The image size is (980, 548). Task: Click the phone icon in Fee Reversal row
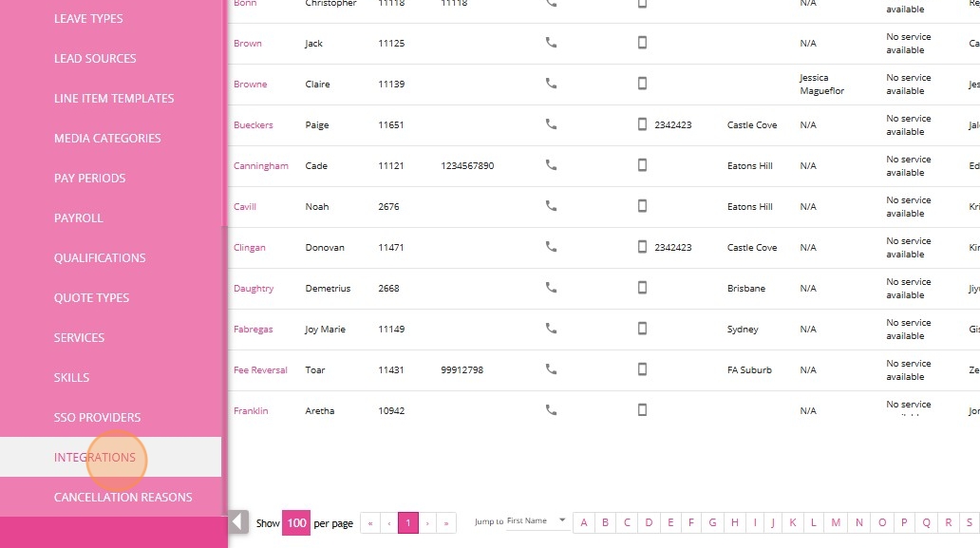(551, 369)
